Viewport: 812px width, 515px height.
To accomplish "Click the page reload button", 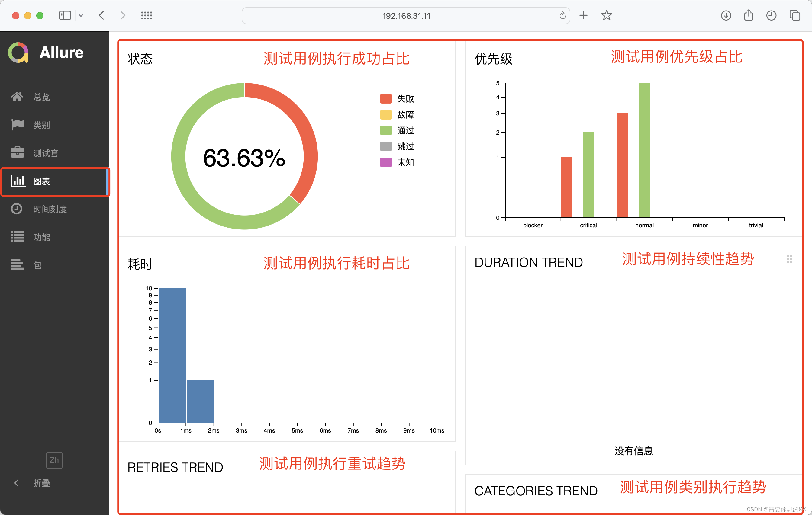I will pos(562,15).
